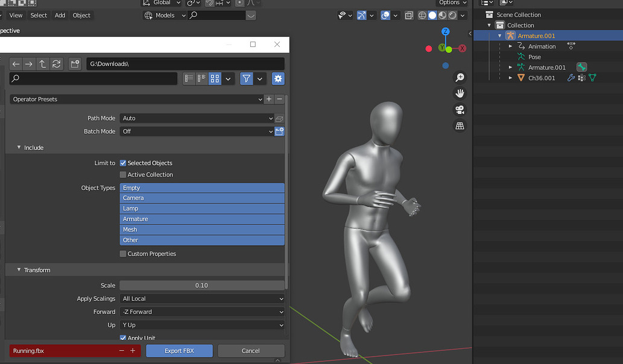
Task: Click the wrench modifier icon on Ch36.001
Action: tap(571, 78)
